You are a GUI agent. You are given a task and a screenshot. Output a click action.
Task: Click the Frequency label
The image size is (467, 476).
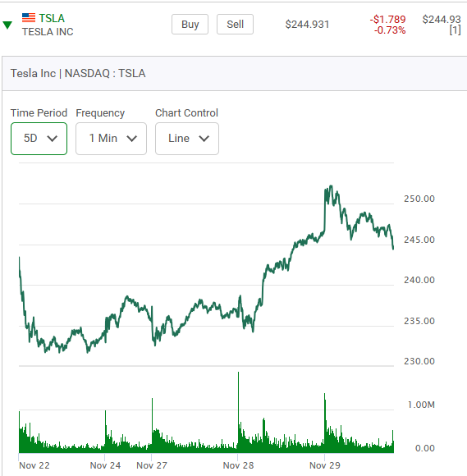tap(100, 113)
